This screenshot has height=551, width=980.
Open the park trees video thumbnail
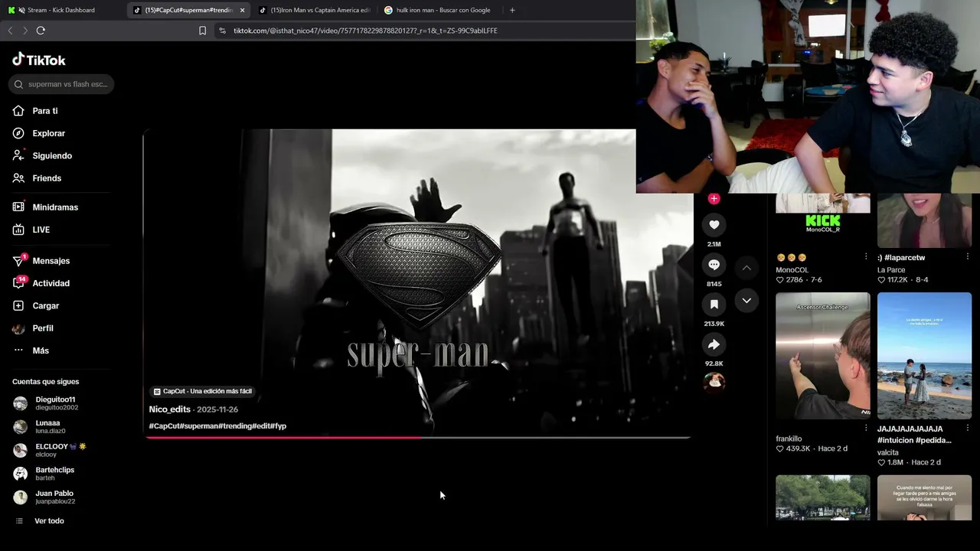pos(823,498)
